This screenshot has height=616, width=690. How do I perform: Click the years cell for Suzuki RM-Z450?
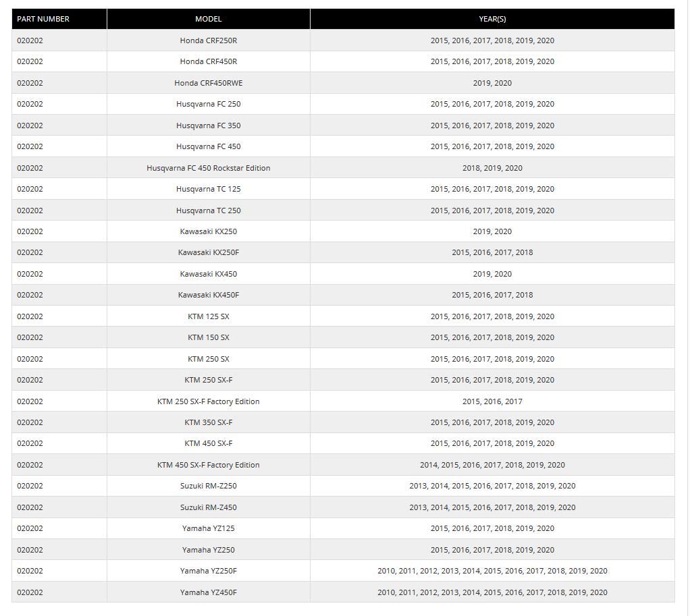[x=492, y=507]
